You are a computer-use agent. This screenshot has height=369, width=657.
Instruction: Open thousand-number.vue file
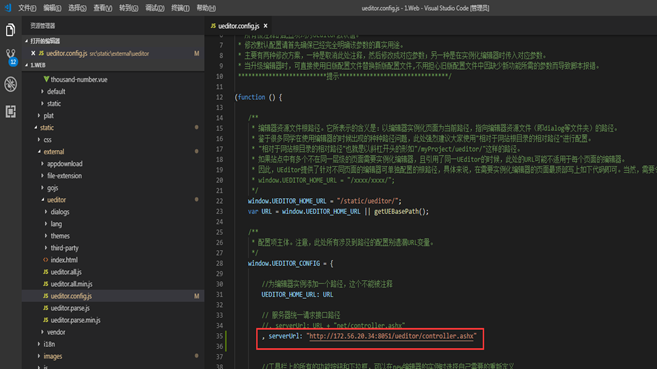[x=79, y=79]
